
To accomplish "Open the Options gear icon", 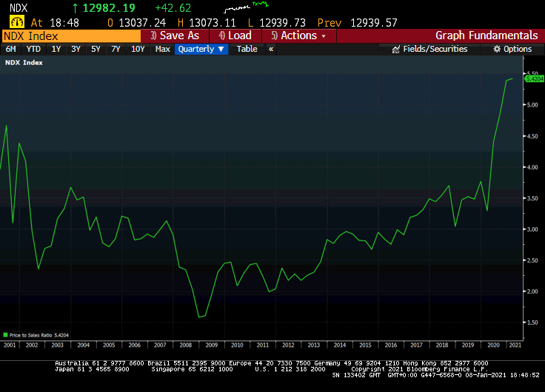I will [x=497, y=49].
